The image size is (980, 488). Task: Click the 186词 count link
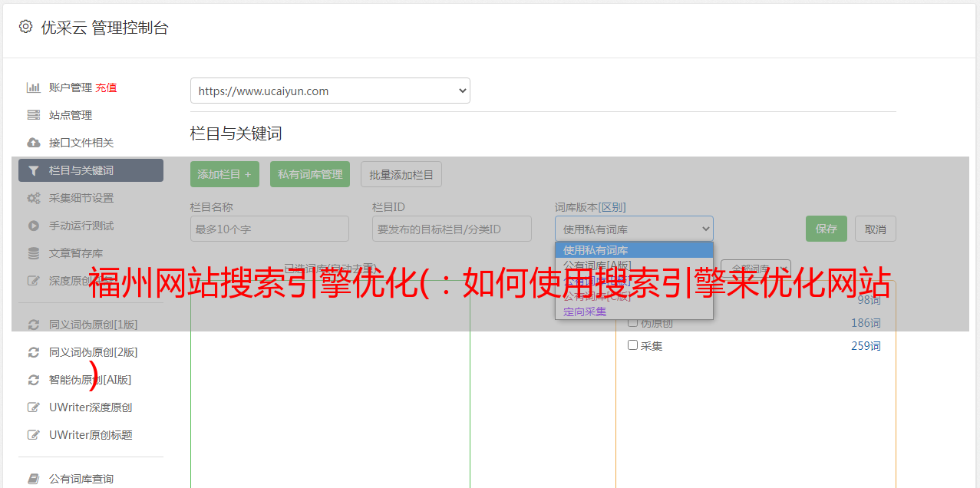coord(866,323)
